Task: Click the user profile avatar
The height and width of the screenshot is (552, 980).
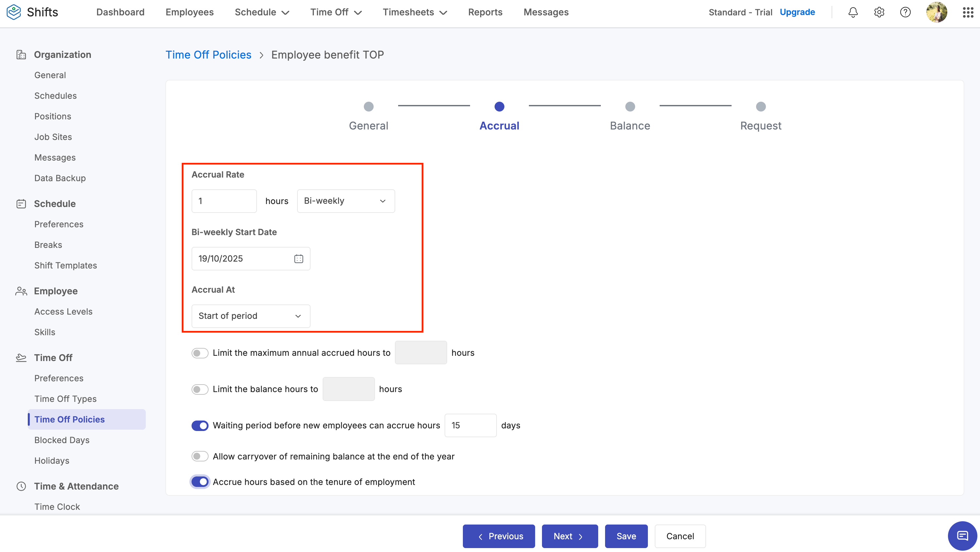Action: coord(936,12)
